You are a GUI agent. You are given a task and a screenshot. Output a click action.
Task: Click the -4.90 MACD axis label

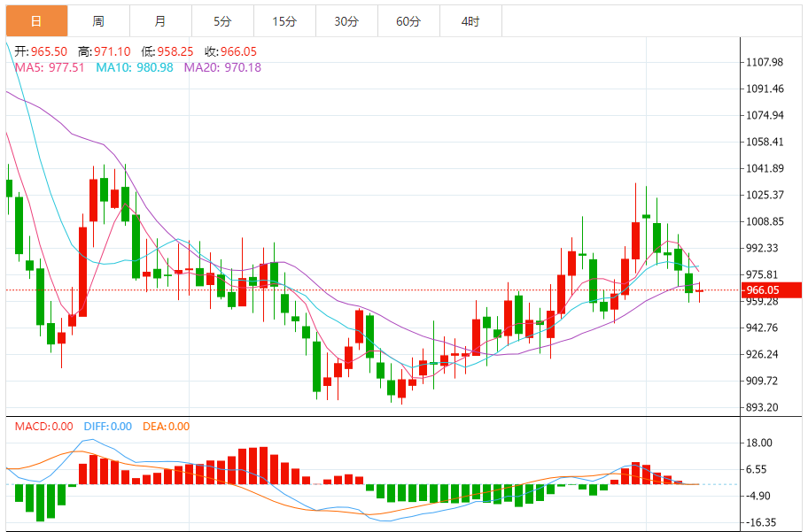[x=757, y=496]
